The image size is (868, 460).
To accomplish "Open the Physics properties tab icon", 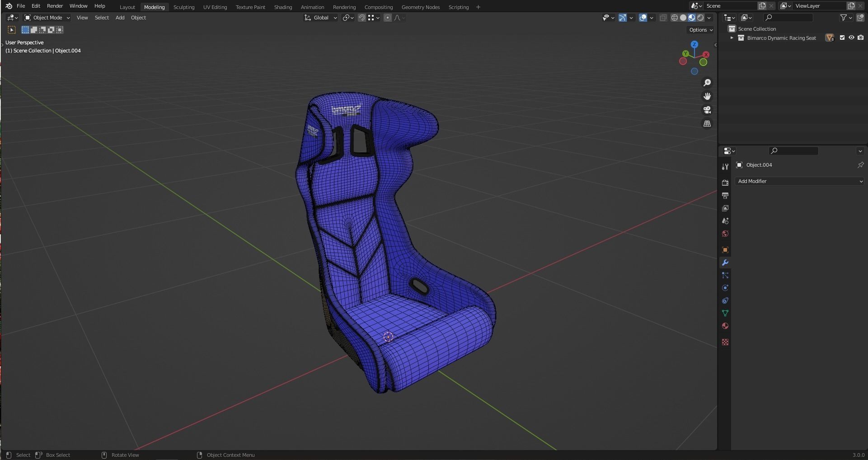I will 725,288.
